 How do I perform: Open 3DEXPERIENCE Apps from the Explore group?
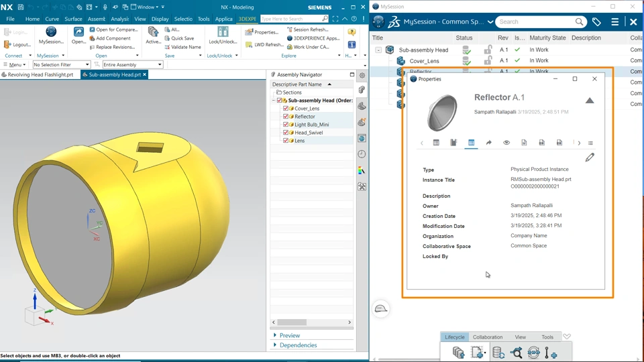313,38
